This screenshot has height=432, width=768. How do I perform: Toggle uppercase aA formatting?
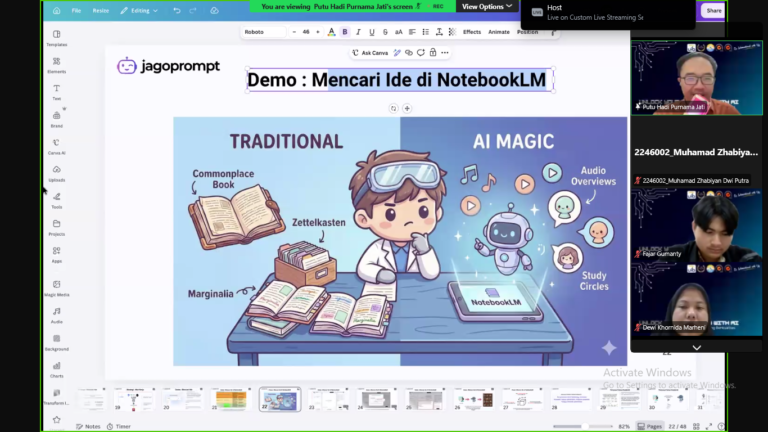399,32
